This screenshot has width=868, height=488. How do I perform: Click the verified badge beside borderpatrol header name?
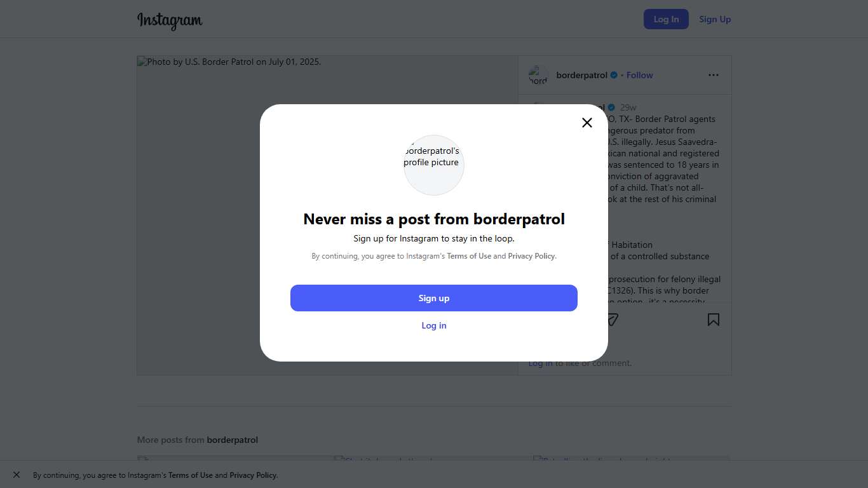(x=614, y=75)
